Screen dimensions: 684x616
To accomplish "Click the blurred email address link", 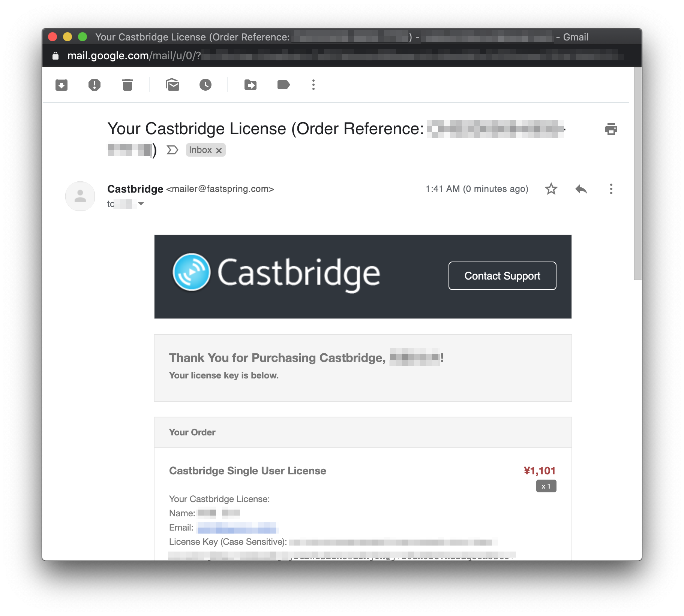I will (237, 528).
